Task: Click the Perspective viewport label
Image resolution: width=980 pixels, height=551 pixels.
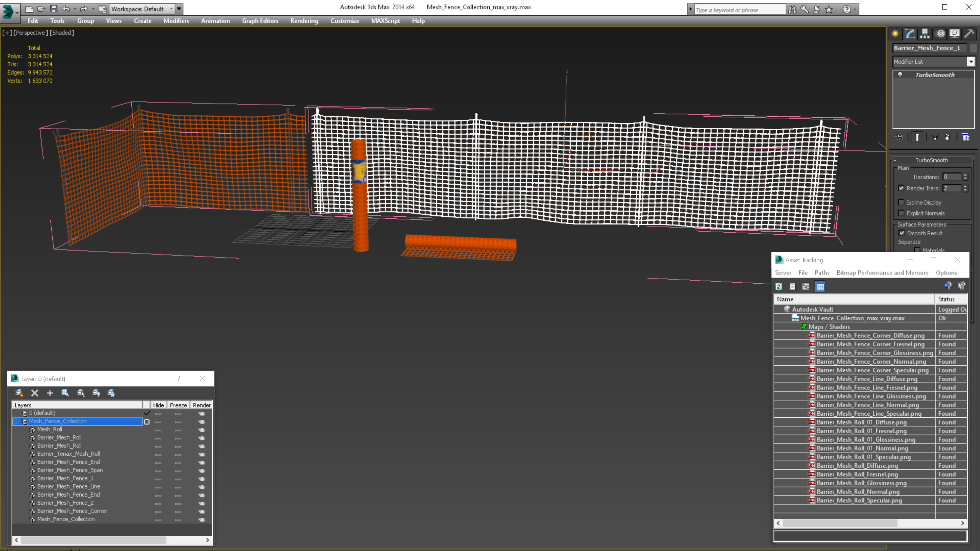Action: click(31, 33)
